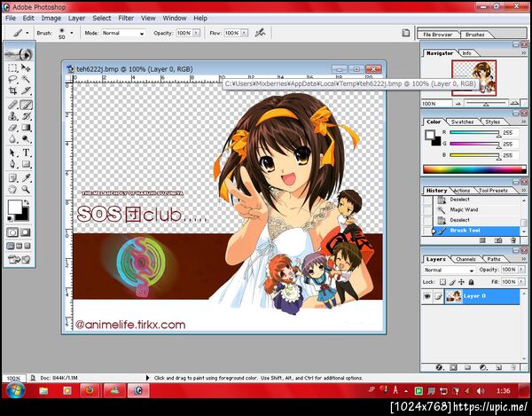Toggle lock position checkbox
Image resolution: width=532 pixels, height=416 pixels.
pos(461,282)
